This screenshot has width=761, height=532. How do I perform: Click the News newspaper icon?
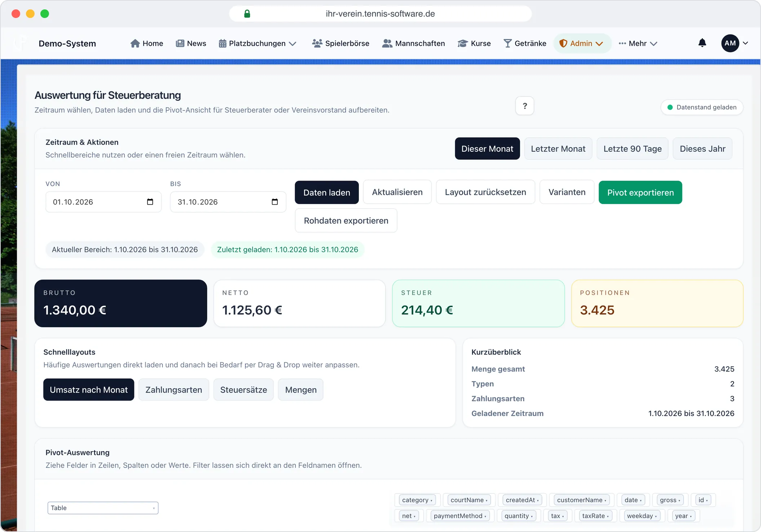point(180,44)
